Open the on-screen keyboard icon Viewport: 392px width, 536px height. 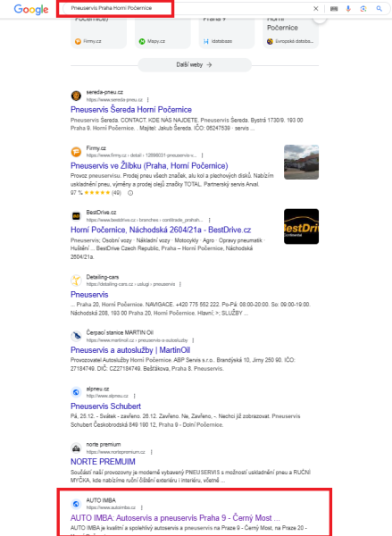(x=334, y=9)
